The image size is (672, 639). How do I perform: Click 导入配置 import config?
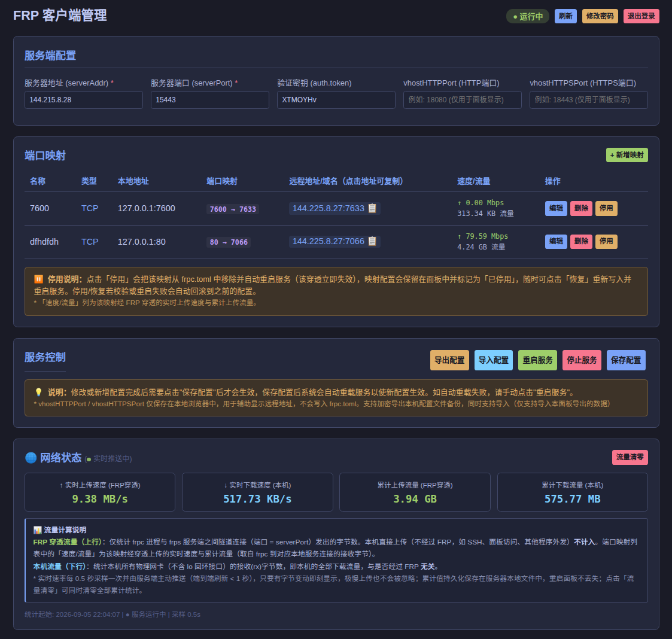[493, 360]
